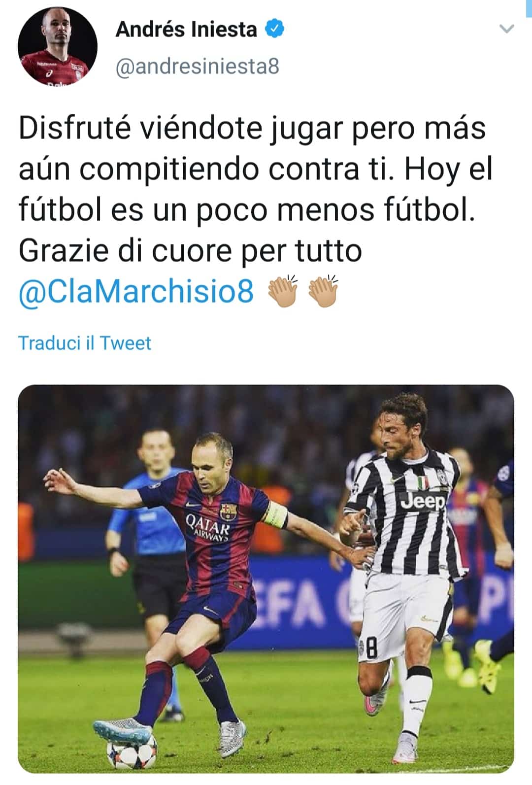Click the FC Barcelona crest on the jersey
The width and height of the screenshot is (532, 785).
(x=228, y=511)
